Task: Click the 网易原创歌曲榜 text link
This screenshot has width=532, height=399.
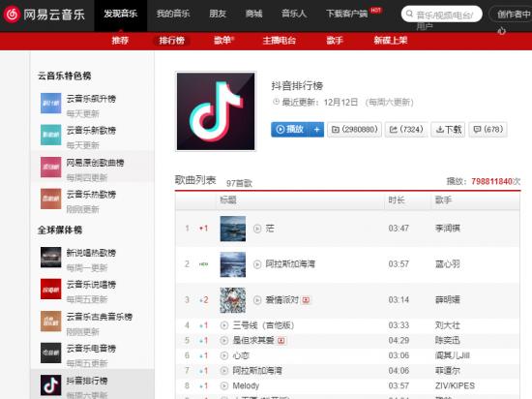Action: 95,163
